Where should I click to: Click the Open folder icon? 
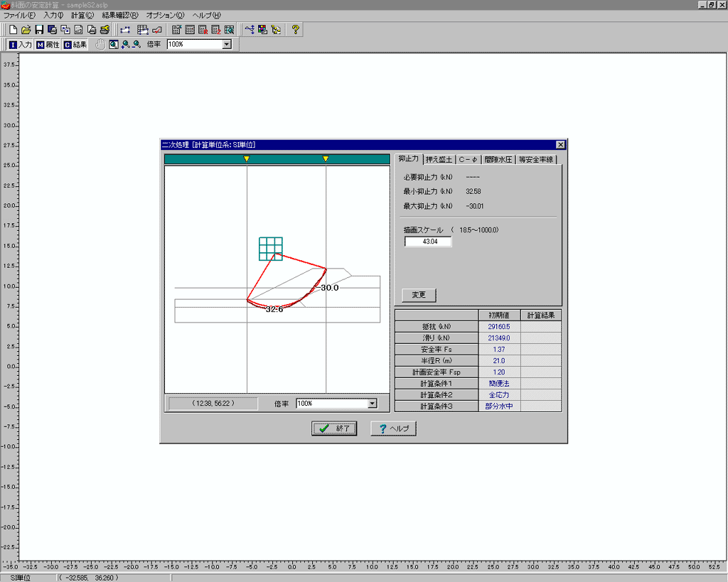(x=26, y=30)
